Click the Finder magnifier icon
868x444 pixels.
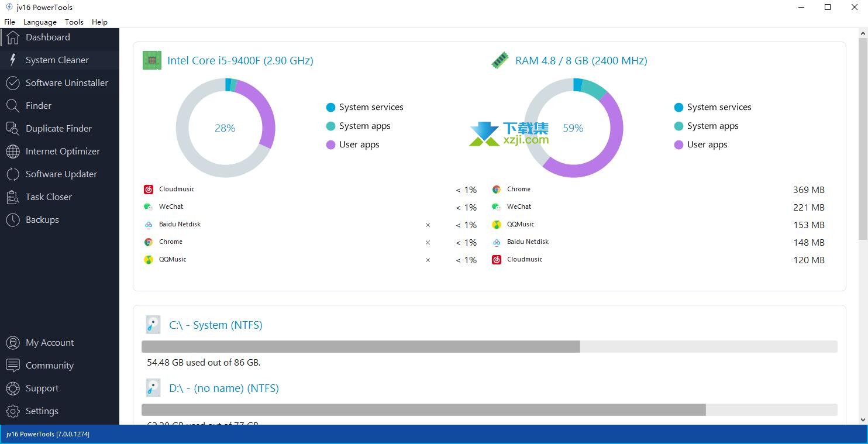(x=13, y=106)
